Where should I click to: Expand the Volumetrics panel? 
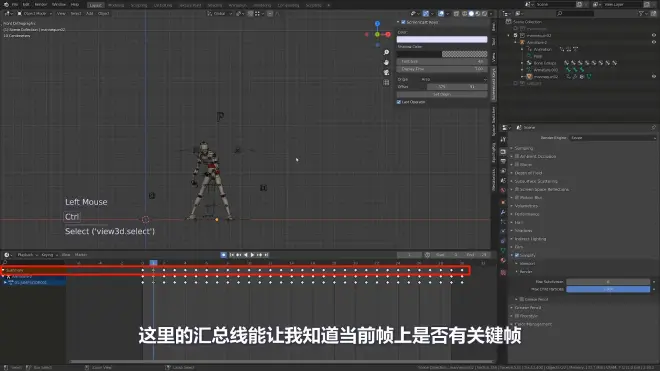click(526, 206)
